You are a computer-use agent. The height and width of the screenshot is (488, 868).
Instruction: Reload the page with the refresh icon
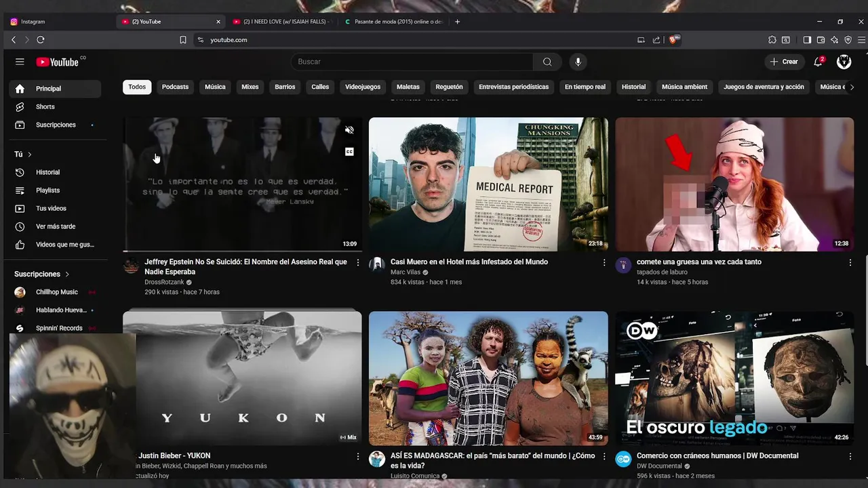[x=41, y=40]
